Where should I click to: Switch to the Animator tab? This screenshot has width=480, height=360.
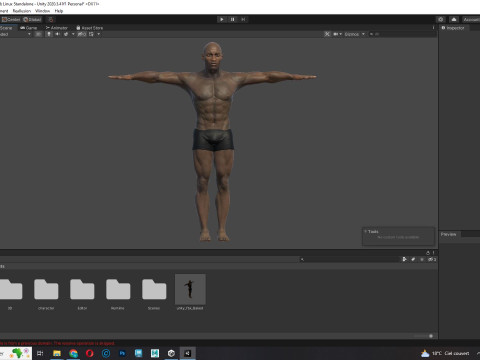pyautogui.click(x=57, y=28)
